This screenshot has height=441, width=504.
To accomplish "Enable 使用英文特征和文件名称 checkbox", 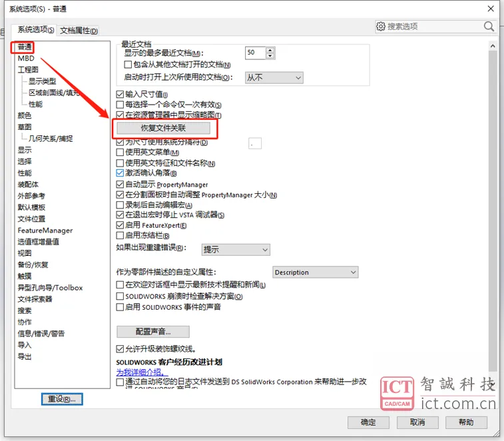I will click(120, 163).
